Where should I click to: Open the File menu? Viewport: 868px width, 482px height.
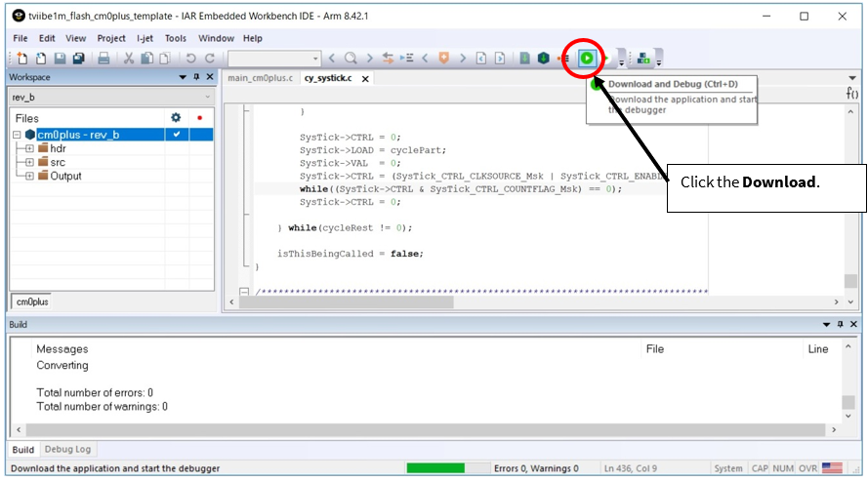[20, 38]
